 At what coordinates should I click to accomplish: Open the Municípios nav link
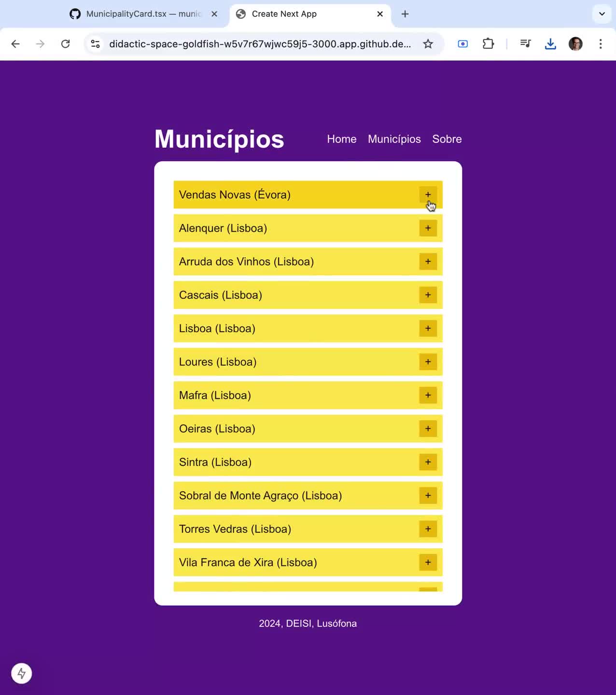(394, 139)
